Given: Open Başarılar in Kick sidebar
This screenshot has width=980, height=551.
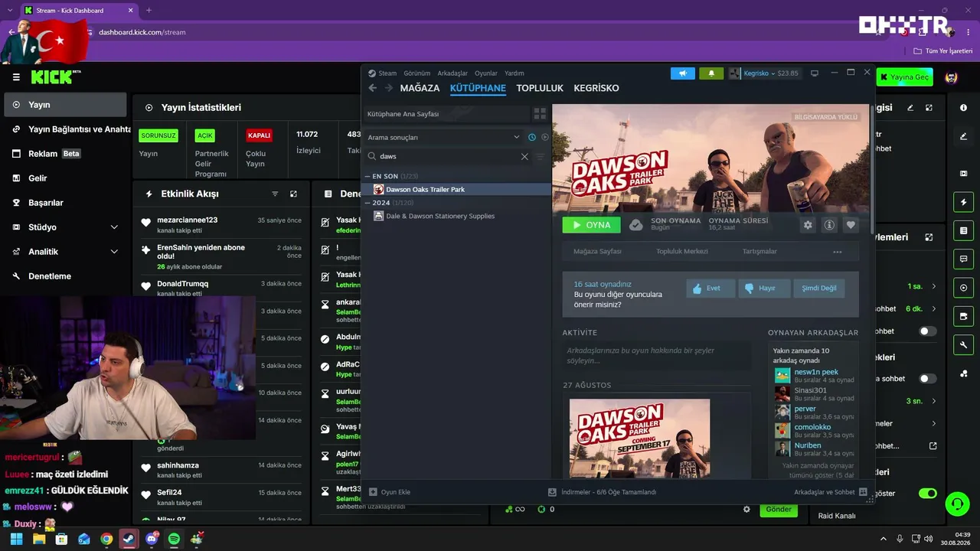Looking at the screenshot, I should 65,203.
